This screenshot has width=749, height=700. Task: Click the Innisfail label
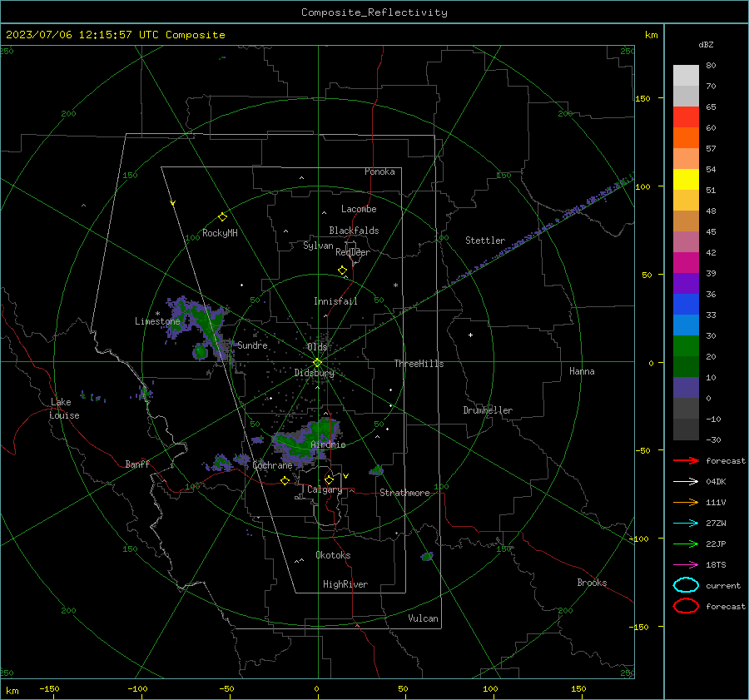[335, 301]
